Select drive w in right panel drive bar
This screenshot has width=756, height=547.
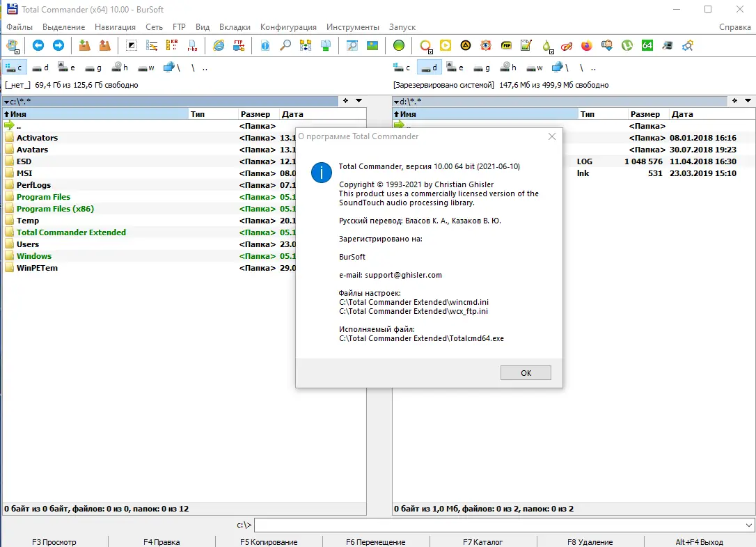(x=535, y=68)
